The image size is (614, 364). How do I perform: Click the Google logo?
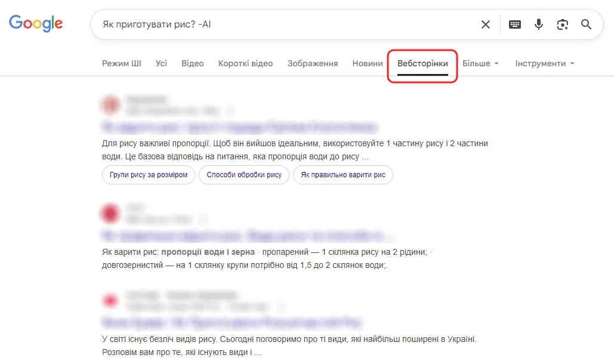[x=36, y=23]
